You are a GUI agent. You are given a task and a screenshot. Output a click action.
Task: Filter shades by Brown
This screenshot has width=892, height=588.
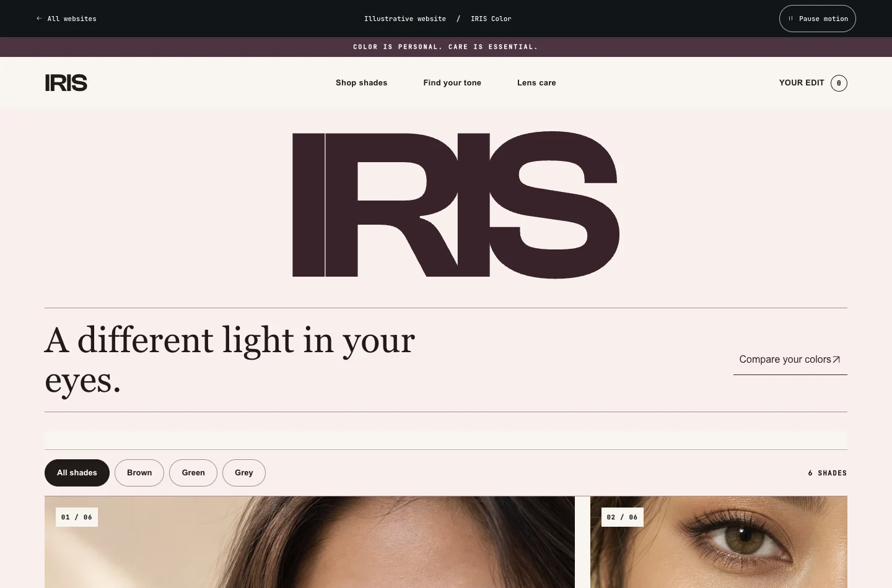[x=139, y=473]
